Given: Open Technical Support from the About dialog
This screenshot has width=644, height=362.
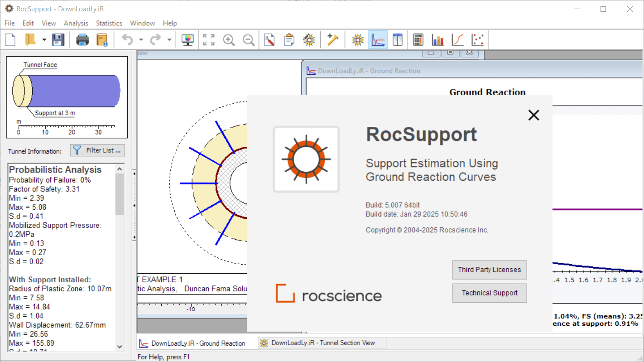Looking at the screenshot, I should (490, 293).
